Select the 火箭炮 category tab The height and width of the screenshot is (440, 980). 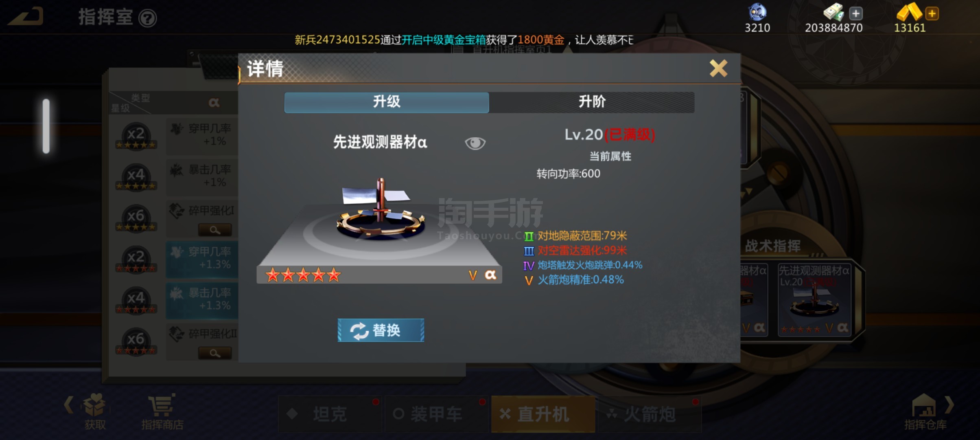650,414
